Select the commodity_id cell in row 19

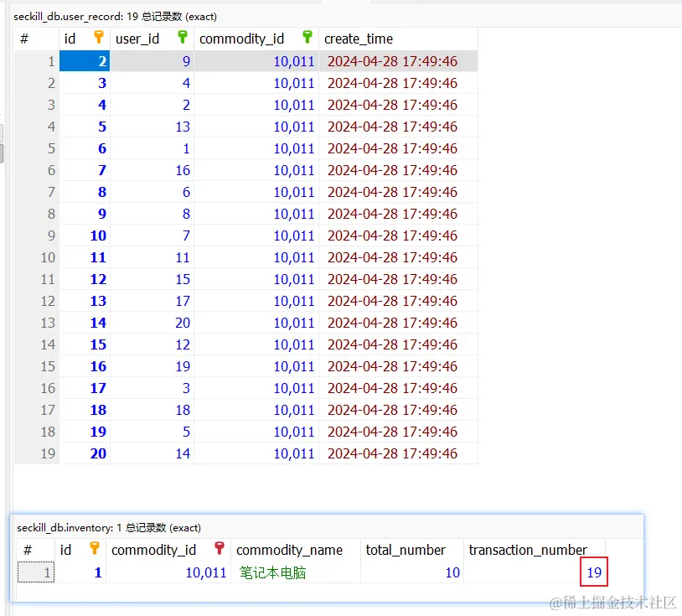pos(256,453)
